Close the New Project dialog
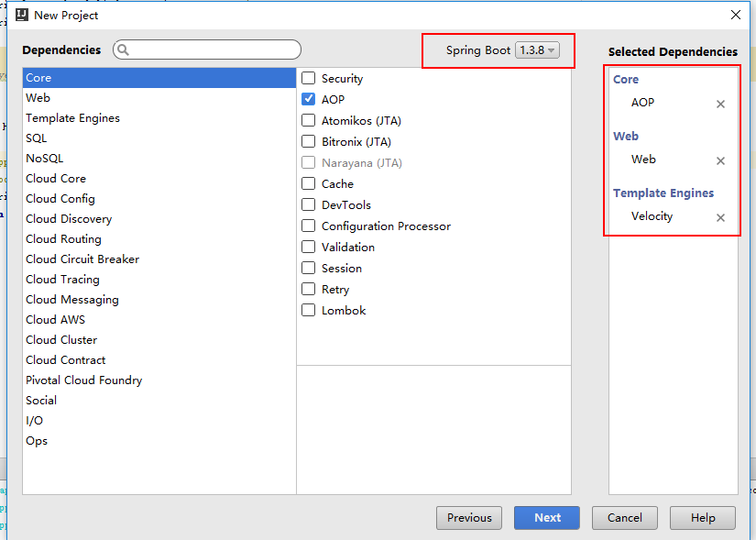Screen dimensions: 756x540 point(735,15)
